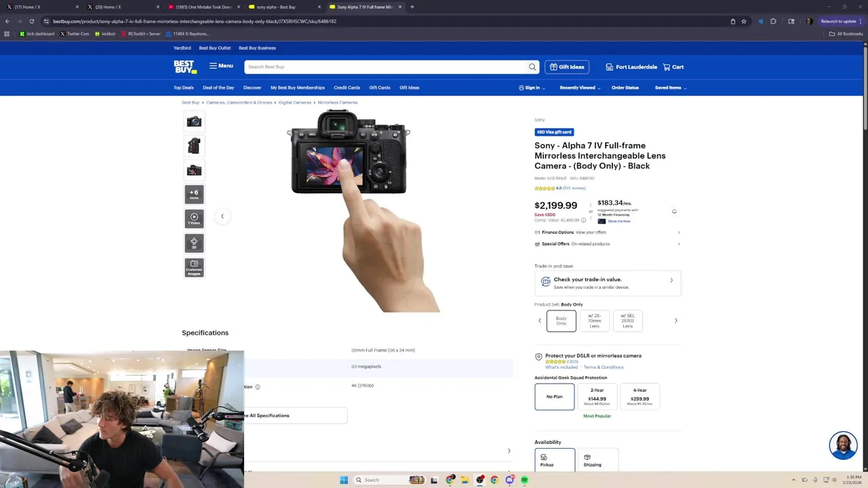Open the Yardbird link
868x488 pixels.
pyautogui.click(x=182, y=48)
